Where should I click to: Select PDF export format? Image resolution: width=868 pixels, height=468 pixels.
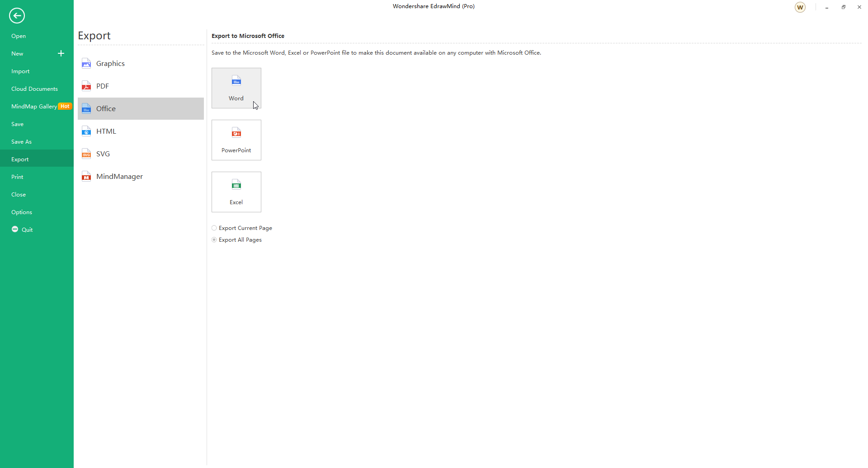point(141,86)
